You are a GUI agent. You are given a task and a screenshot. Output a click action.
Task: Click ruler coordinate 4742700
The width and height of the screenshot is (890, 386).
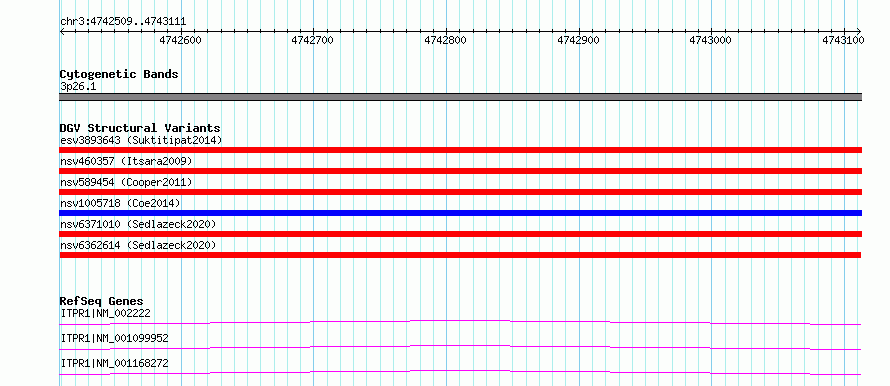(313, 40)
